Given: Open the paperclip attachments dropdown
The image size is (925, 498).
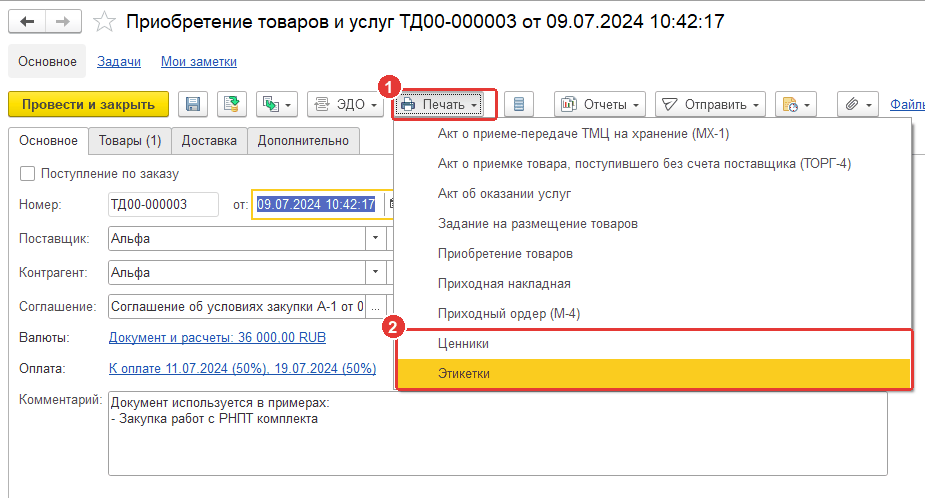Looking at the screenshot, I should [x=858, y=104].
